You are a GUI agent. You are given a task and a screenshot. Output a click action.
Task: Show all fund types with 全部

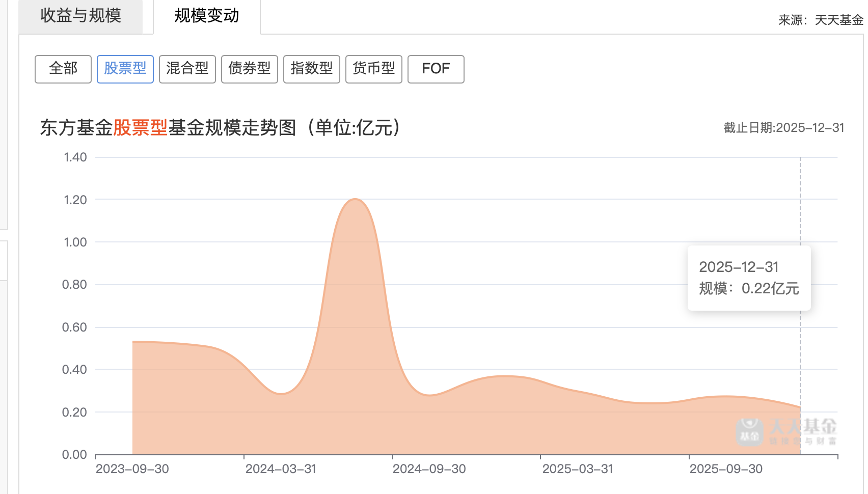coord(63,69)
